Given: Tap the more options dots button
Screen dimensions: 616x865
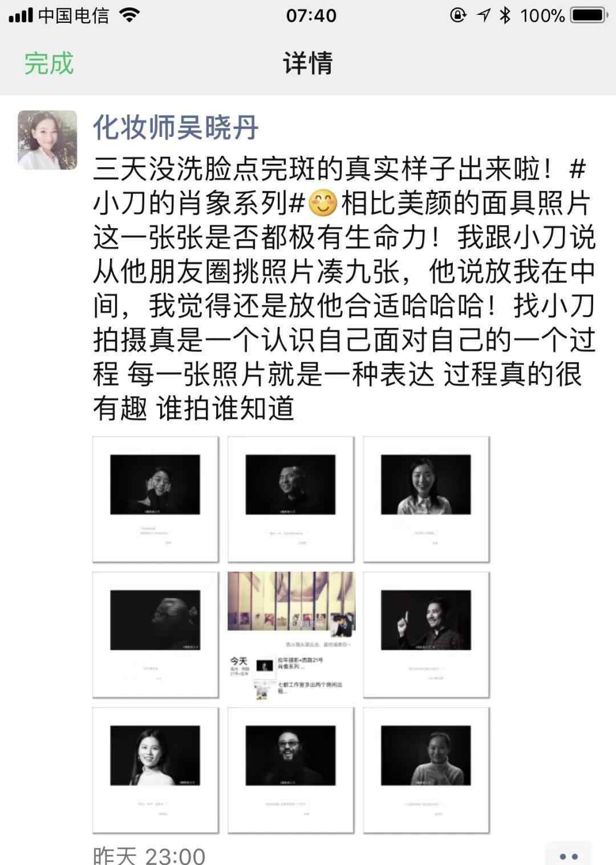Looking at the screenshot, I should coord(569,855).
